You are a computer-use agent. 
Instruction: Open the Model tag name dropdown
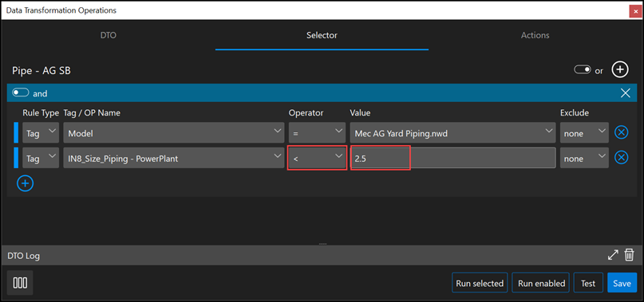coord(174,132)
